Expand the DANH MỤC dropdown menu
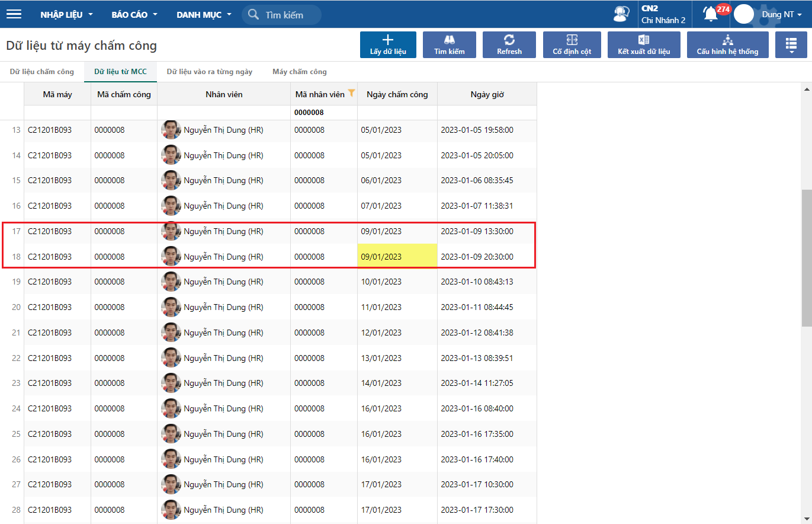This screenshot has width=812, height=524. click(x=204, y=14)
